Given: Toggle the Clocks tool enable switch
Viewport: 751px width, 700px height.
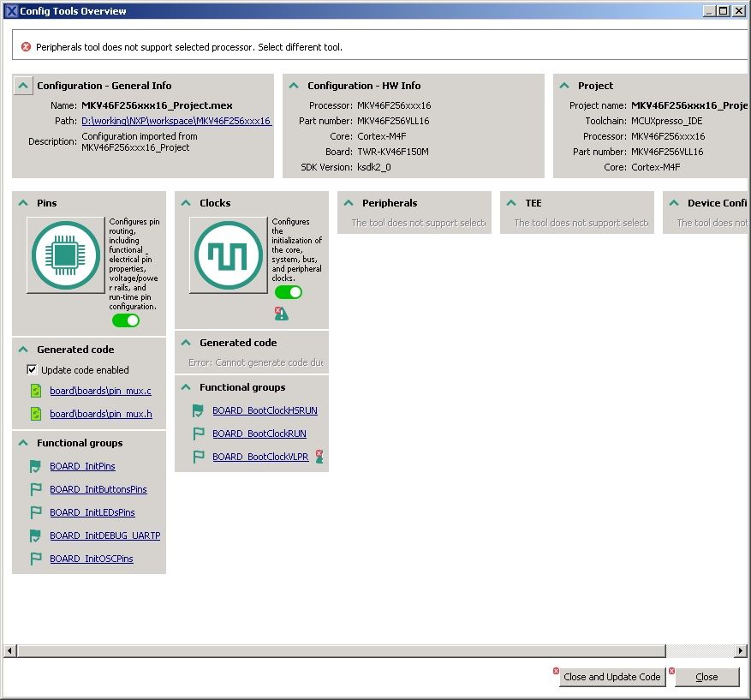Looking at the screenshot, I should click(289, 292).
